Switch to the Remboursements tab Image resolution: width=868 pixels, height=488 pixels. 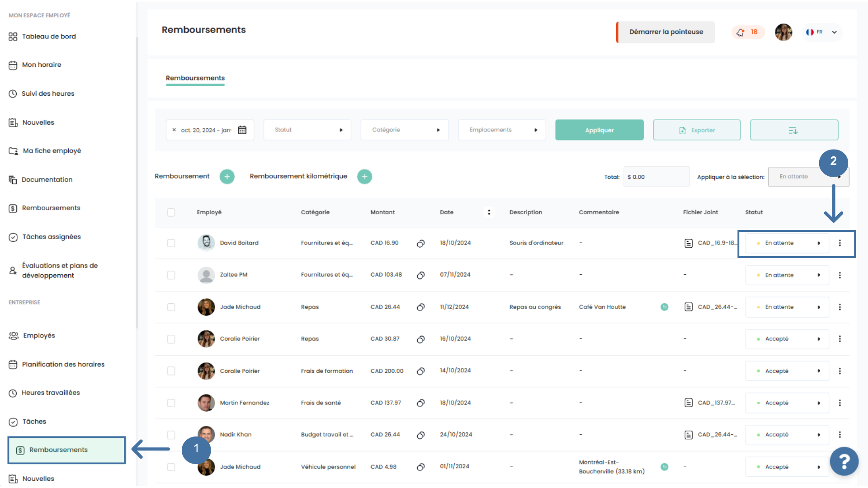(x=195, y=78)
